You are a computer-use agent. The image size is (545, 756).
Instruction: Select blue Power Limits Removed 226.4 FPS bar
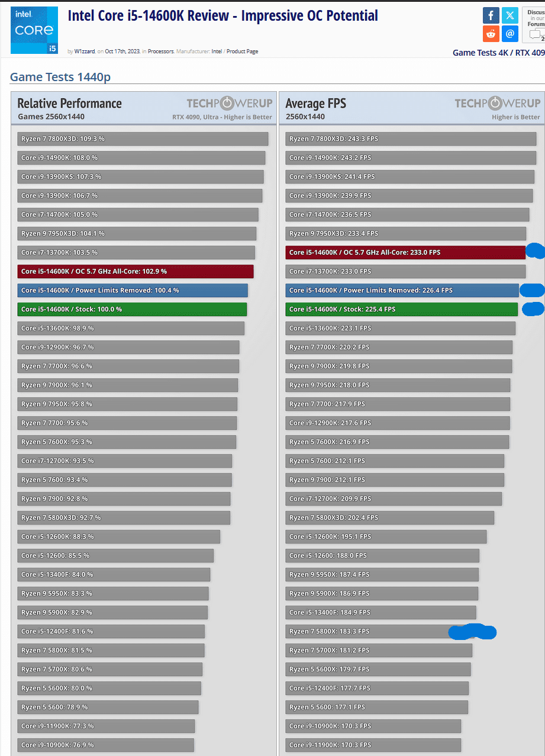click(x=402, y=290)
